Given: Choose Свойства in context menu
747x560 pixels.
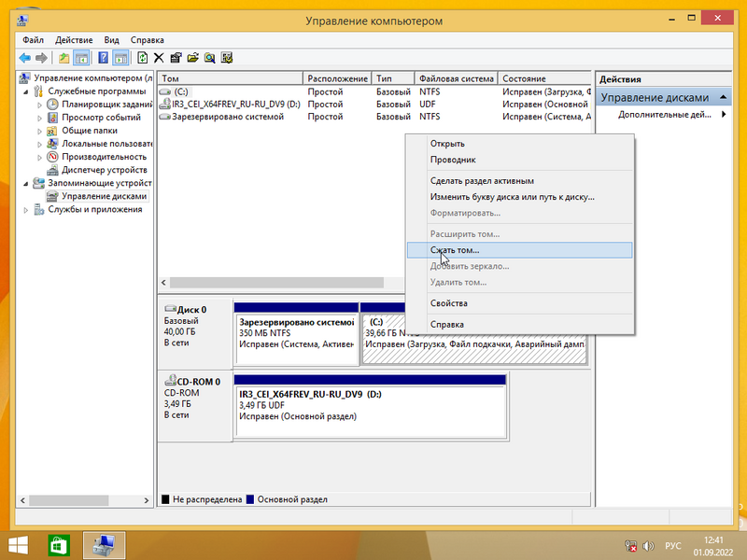Looking at the screenshot, I should click(520, 303).
